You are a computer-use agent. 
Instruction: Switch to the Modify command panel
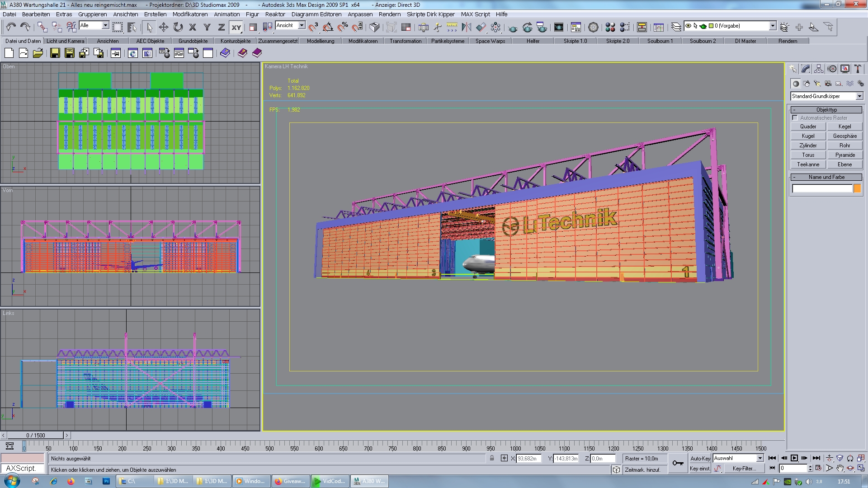pos(806,69)
